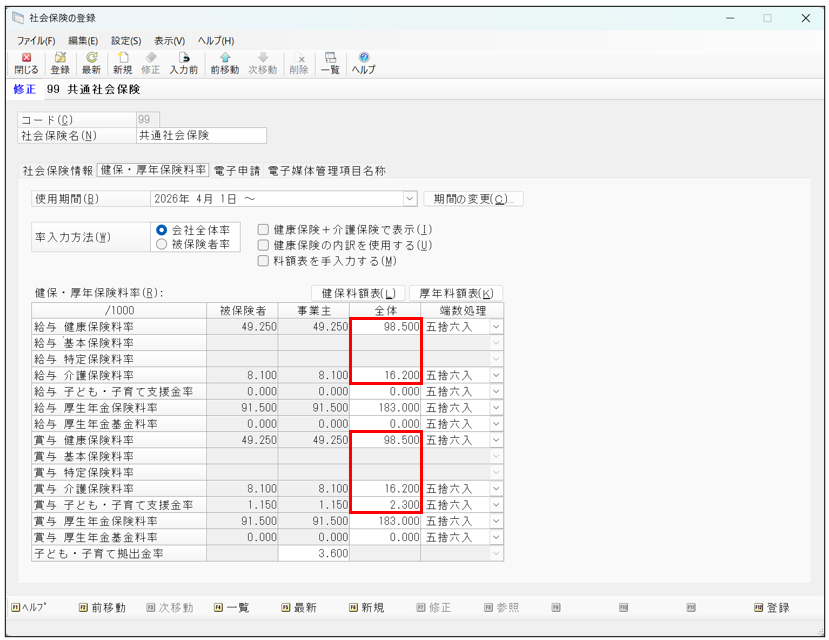Expand the 使用期間 date dropdown

[409, 199]
